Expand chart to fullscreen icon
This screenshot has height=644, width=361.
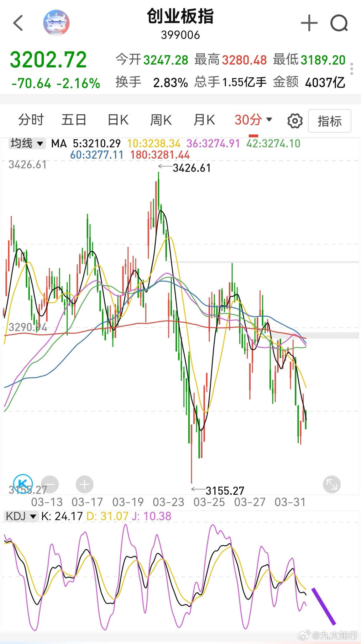pyautogui.click(x=332, y=485)
